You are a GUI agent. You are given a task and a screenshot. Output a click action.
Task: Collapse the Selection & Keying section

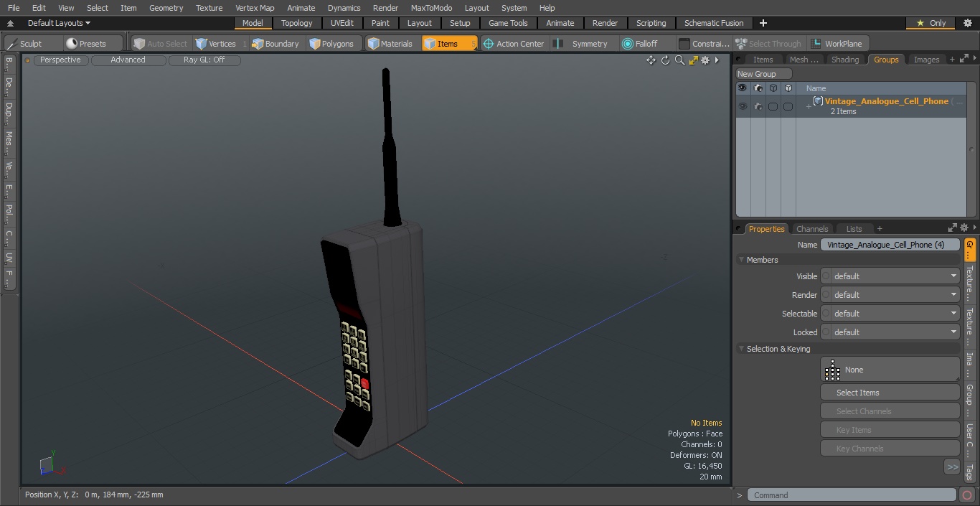pyautogui.click(x=741, y=349)
